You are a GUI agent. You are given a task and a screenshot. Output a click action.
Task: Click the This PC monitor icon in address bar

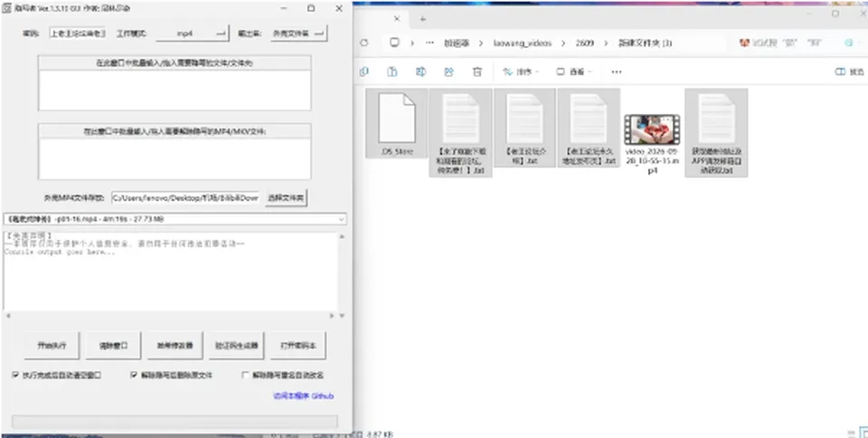[x=394, y=43]
